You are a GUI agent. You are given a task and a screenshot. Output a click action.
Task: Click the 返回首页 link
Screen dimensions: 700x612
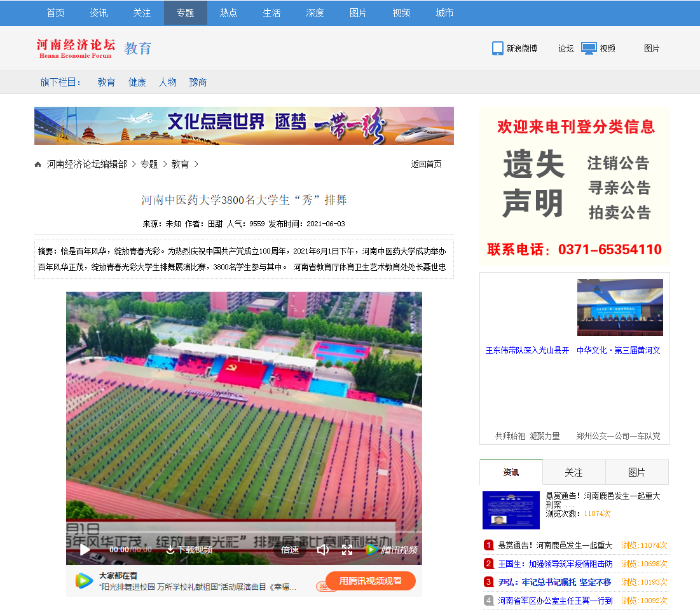click(x=426, y=164)
